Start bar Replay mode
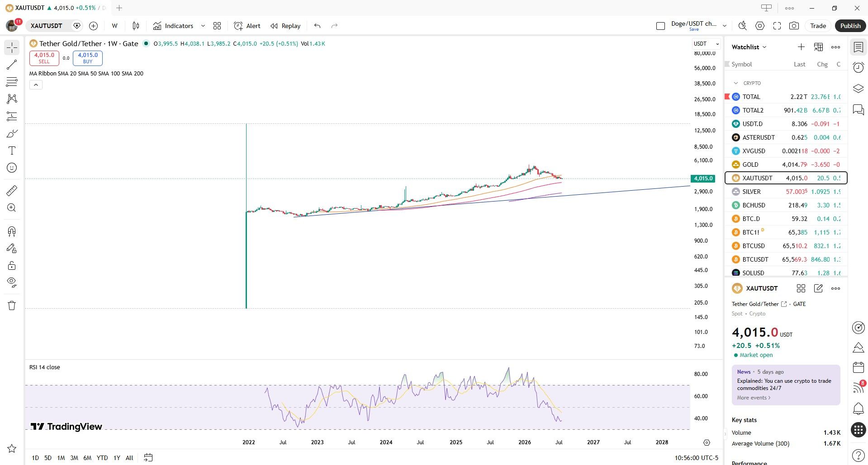The height and width of the screenshot is (465, 868). [285, 26]
